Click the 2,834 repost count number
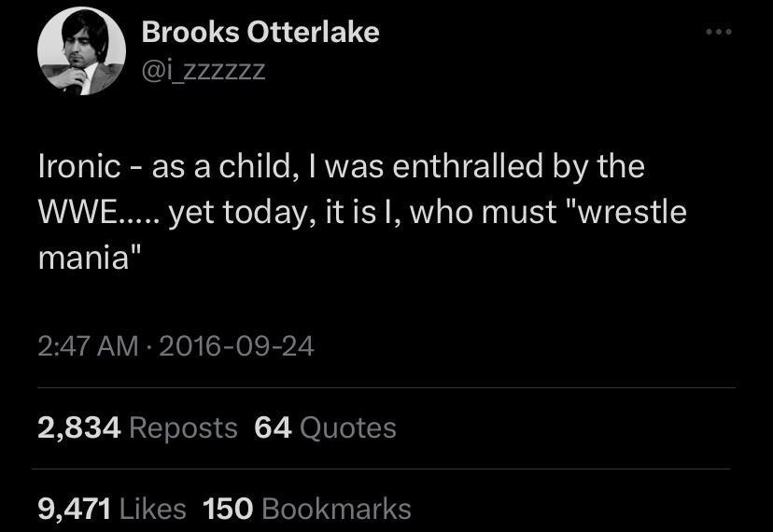This screenshot has width=773, height=532. (x=79, y=427)
